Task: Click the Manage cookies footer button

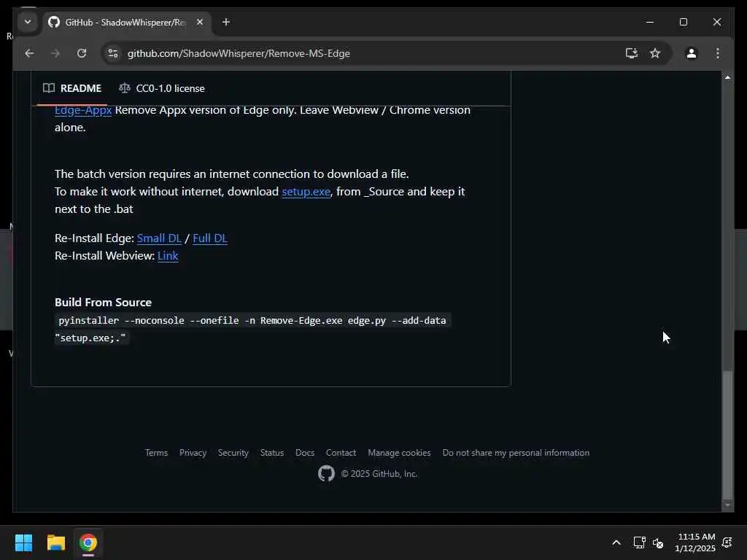Action: [399, 453]
